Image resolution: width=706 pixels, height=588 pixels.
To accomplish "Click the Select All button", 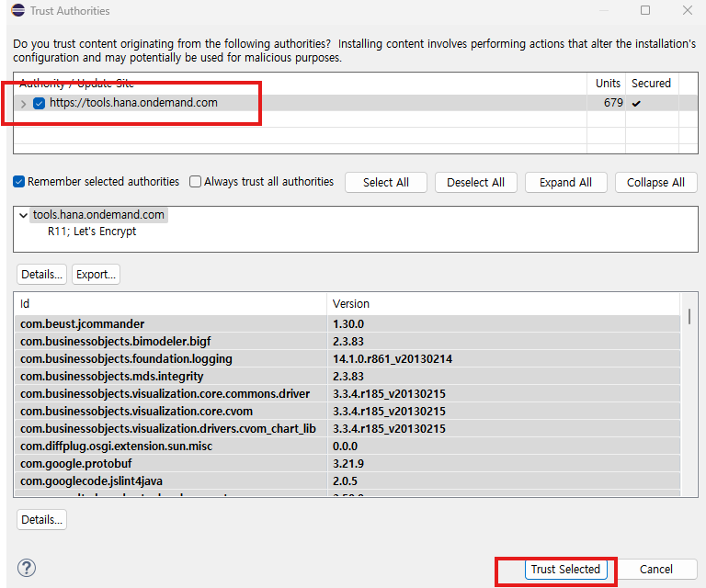I will 386,182.
